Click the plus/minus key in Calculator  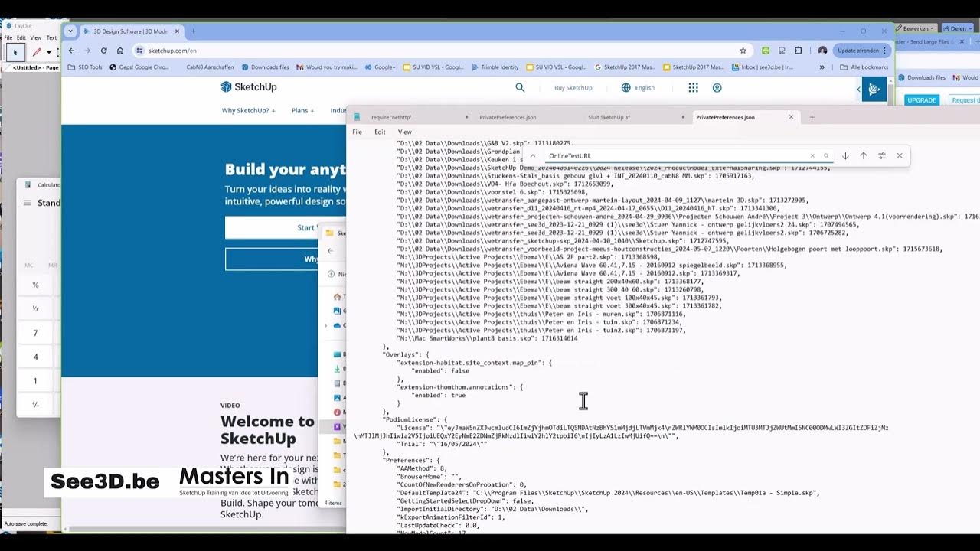point(35,405)
